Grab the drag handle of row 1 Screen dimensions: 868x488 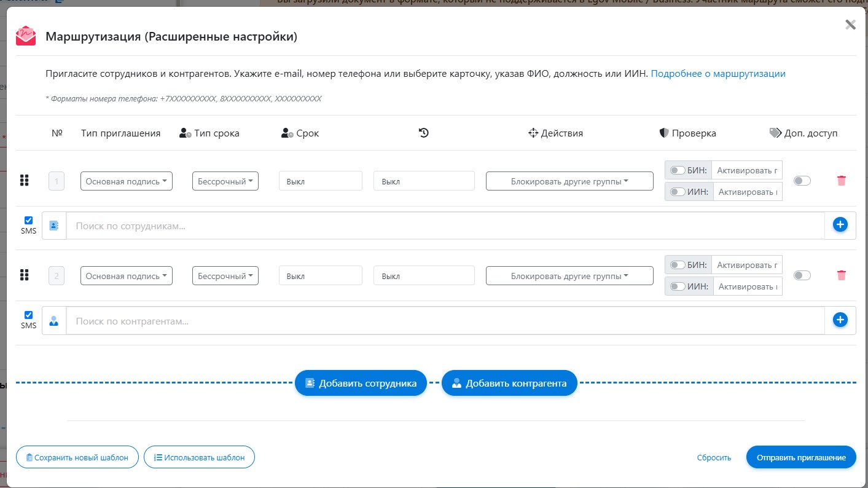25,181
